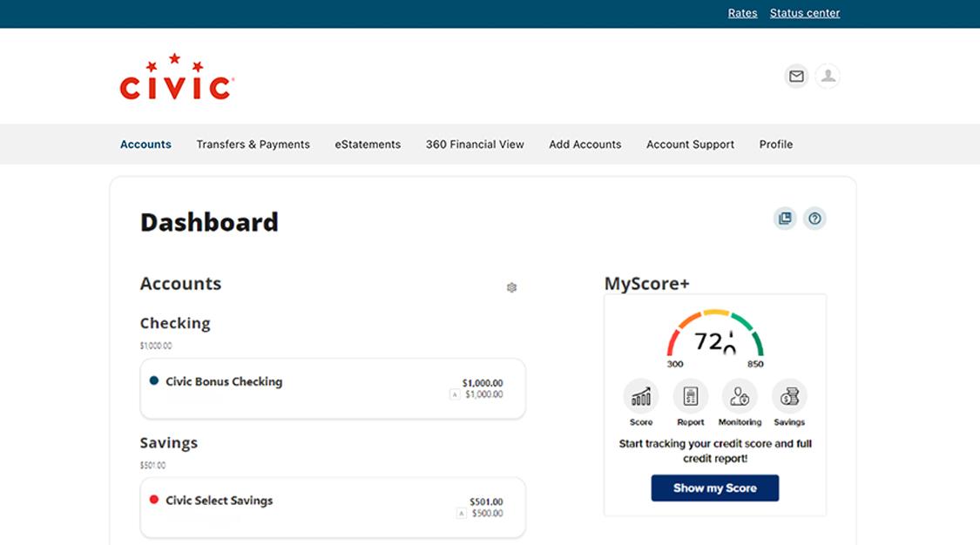Click the Show my Score button
This screenshot has width=980, height=545.
pos(715,488)
